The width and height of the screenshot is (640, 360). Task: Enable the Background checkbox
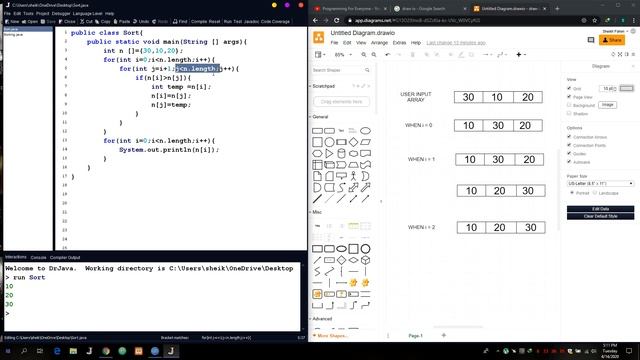[x=569, y=105]
